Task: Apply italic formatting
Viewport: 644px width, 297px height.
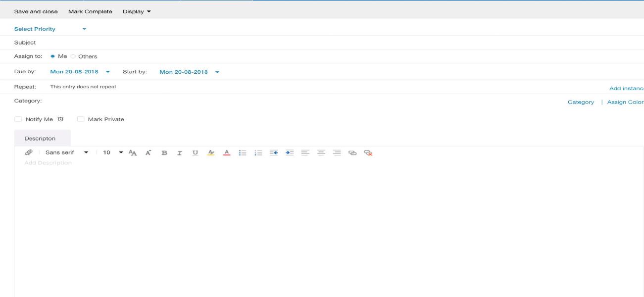Action: pyautogui.click(x=179, y=152)
